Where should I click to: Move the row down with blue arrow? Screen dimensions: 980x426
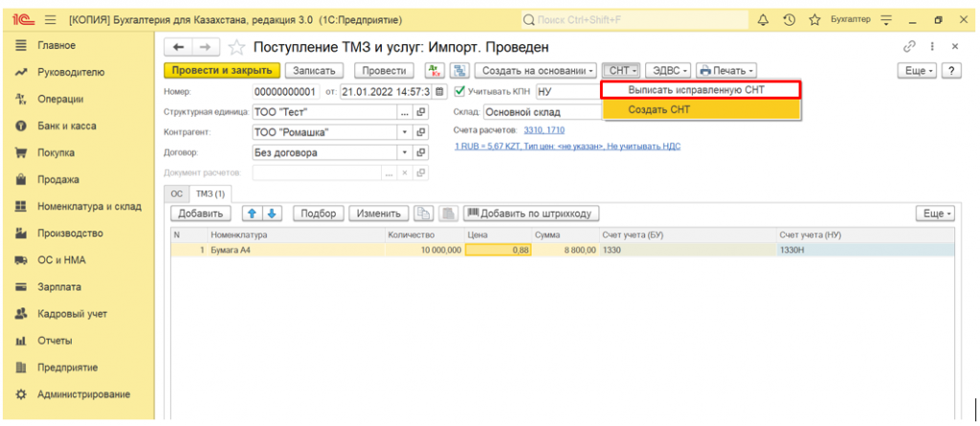271,213
